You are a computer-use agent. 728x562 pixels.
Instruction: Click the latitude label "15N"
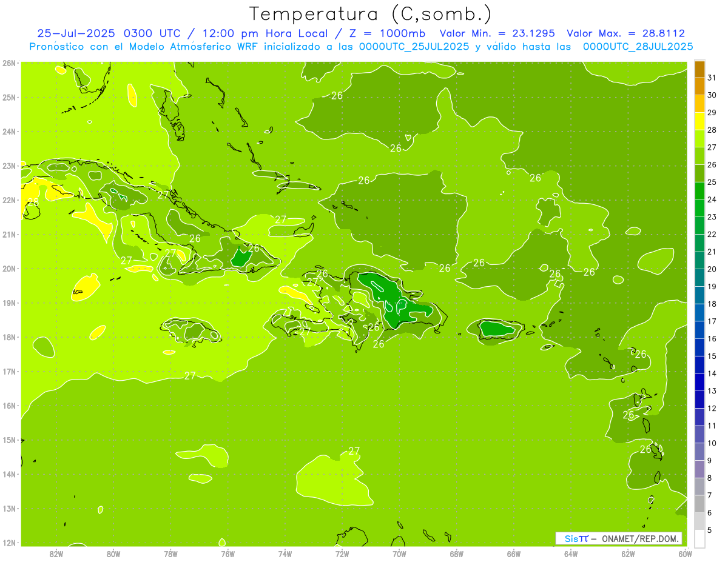tap(9, 440)
